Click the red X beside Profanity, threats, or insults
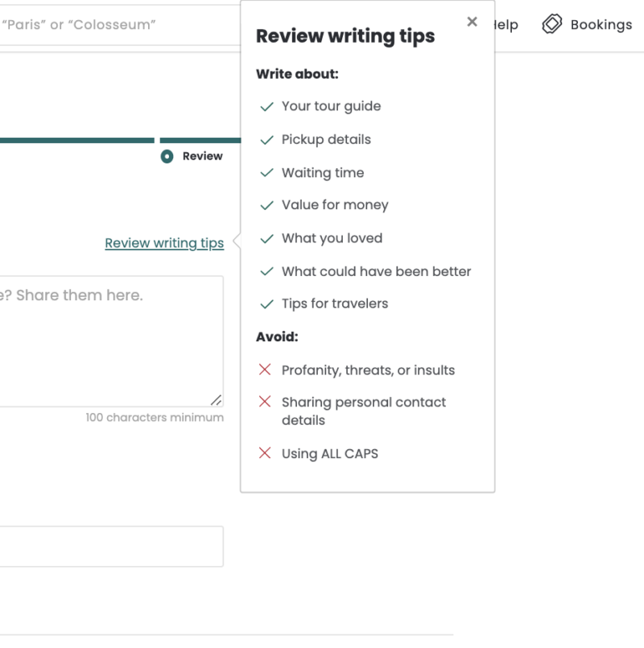The height and width of the screenshot is (648, 644). coord(266,369)
